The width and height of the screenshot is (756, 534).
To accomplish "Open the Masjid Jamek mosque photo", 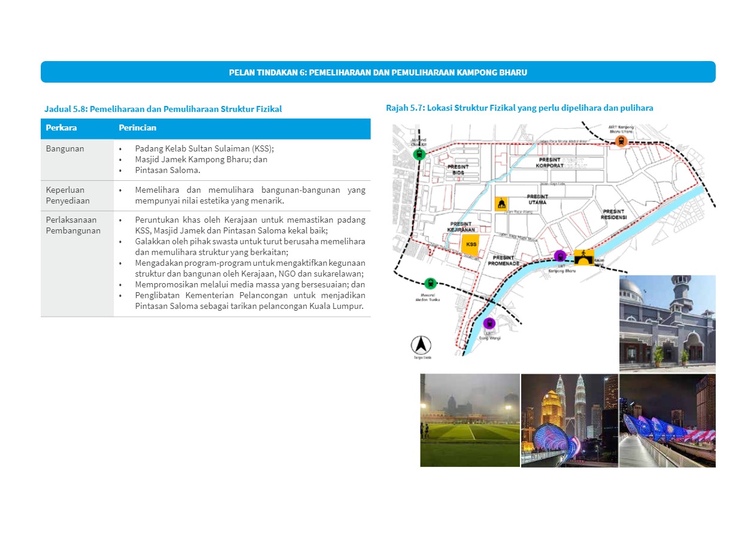I will click(x=667, y=323).
